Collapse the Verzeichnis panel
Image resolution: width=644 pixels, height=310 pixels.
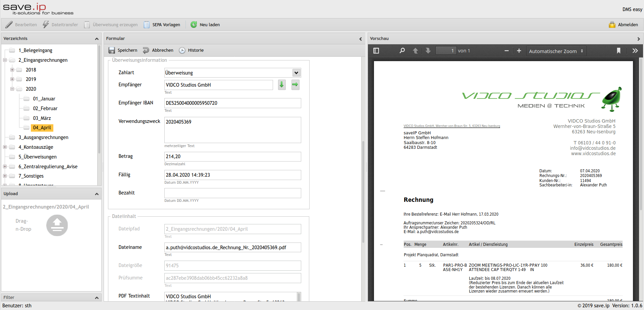pyautogui.click(x=97, y=39)
